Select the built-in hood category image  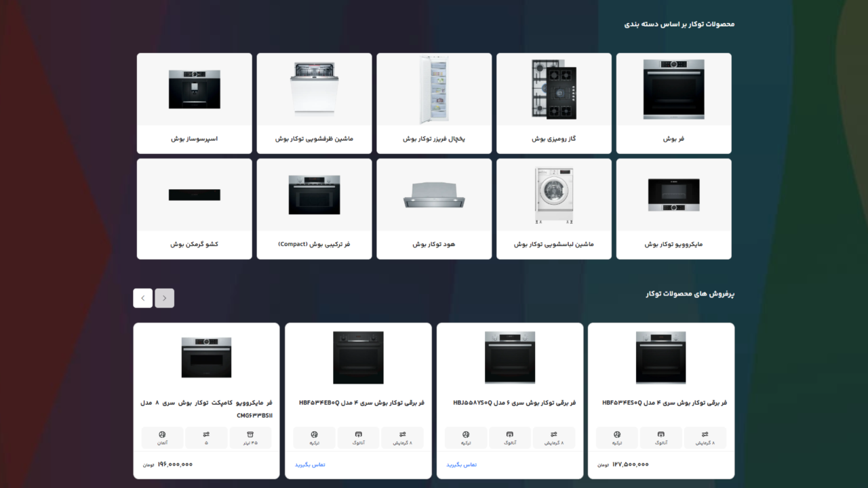[x=434, y=195]
